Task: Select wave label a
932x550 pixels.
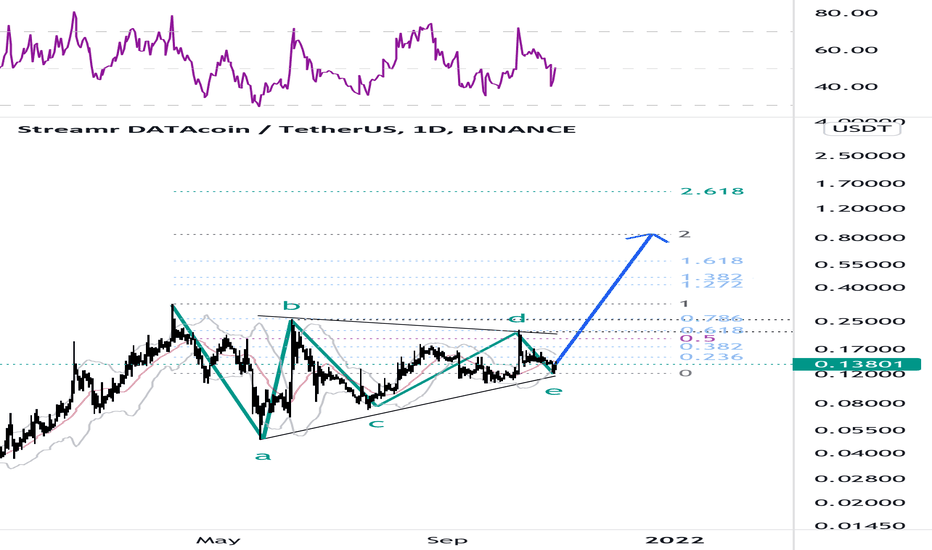Action: [x=263, y=456]
